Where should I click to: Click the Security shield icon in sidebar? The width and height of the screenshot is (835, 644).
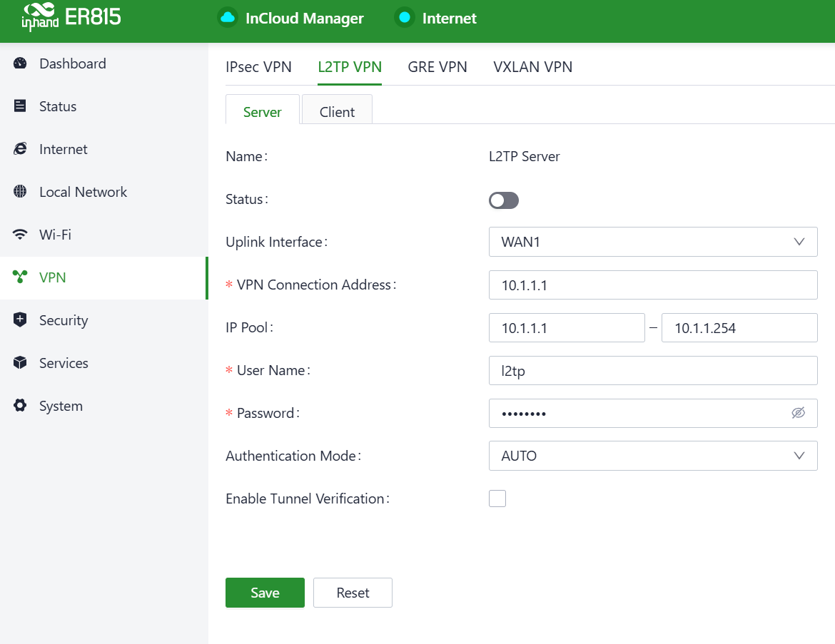[20, 320]
